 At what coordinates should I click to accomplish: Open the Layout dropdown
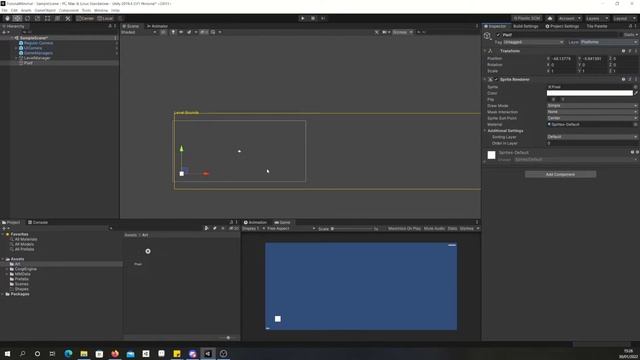coord(624,18)
